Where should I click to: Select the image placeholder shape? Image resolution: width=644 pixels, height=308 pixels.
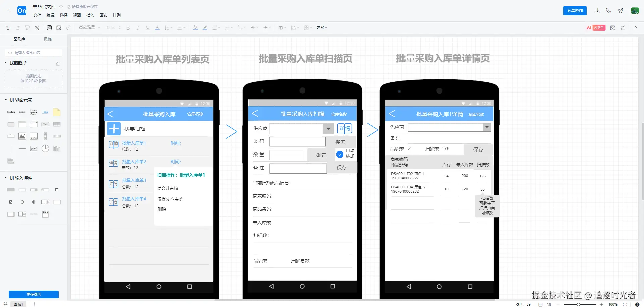click(22, 136)
